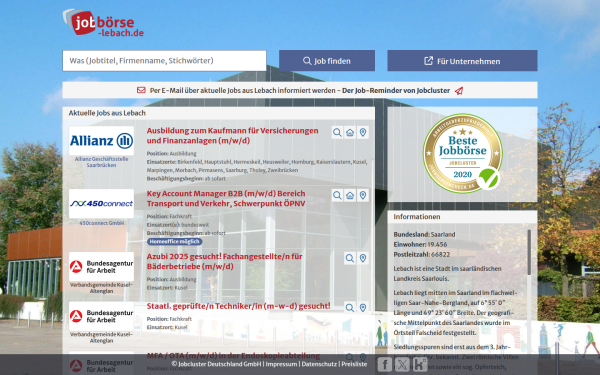Open the Azubi 2025 gesucht Fachangestellte job
Viewport: 600px width, 375px height.
[x=224, y=261]
